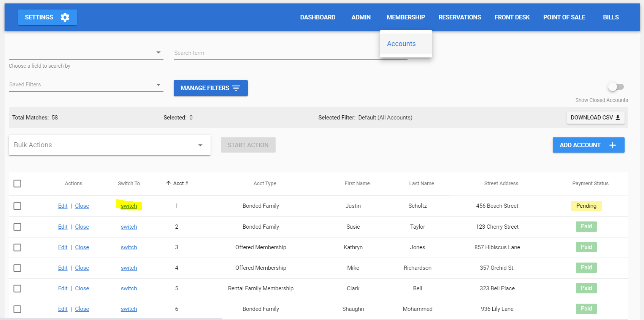Image resolution: width=644 pixels, height=320 pixels.
Task: Click the Settings gear icon
Action: point(65,17)
